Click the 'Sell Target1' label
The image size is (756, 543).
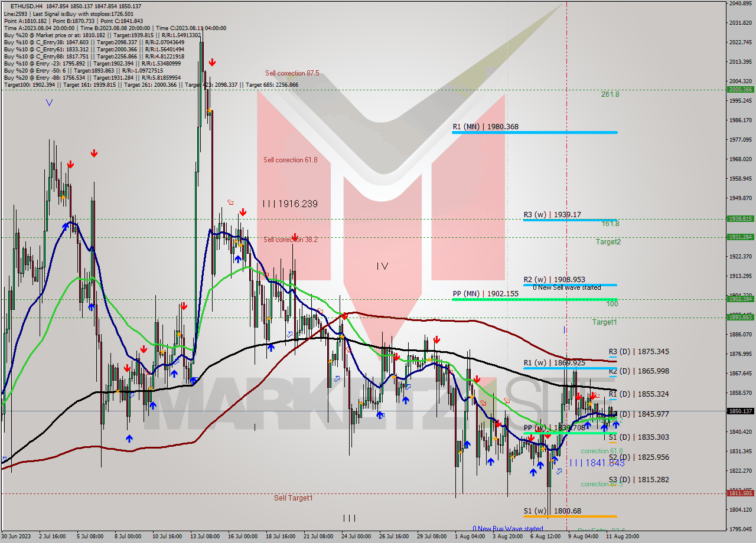coord(294,498)
